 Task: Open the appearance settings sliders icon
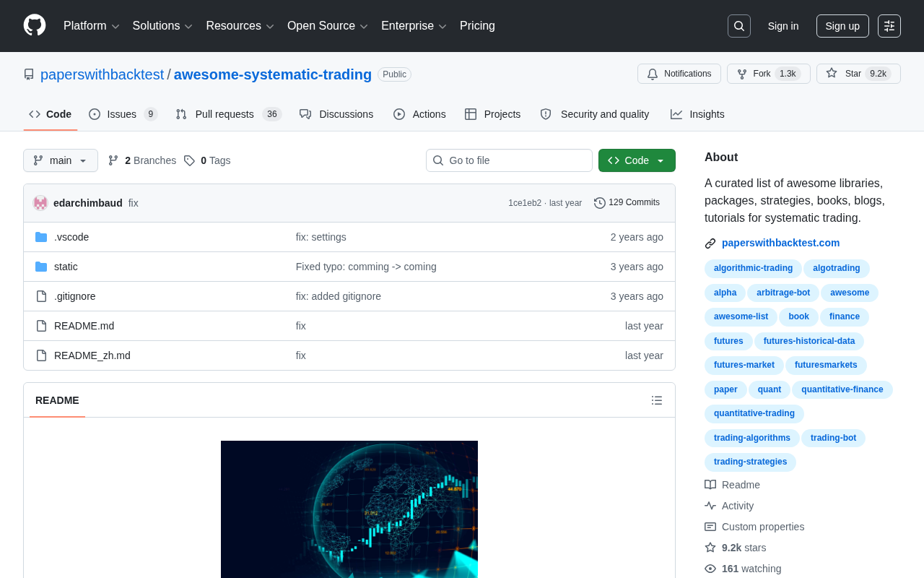[889, 26]
